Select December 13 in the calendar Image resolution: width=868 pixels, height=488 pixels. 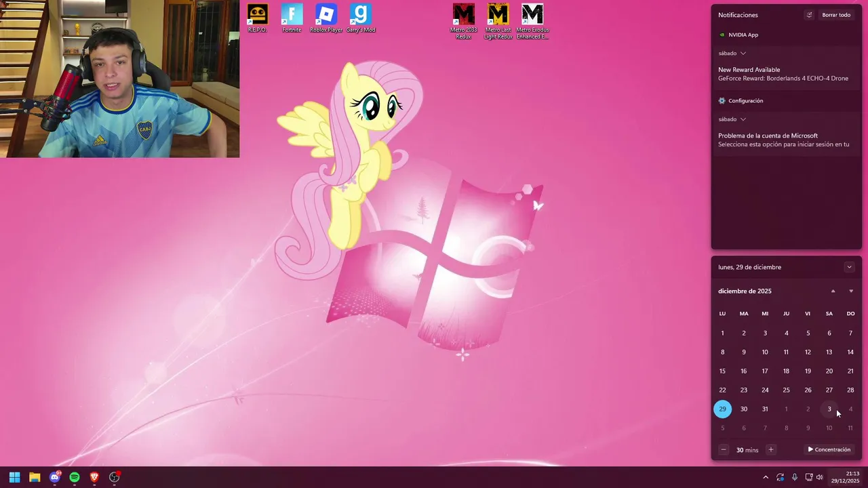tap(829, 352)
